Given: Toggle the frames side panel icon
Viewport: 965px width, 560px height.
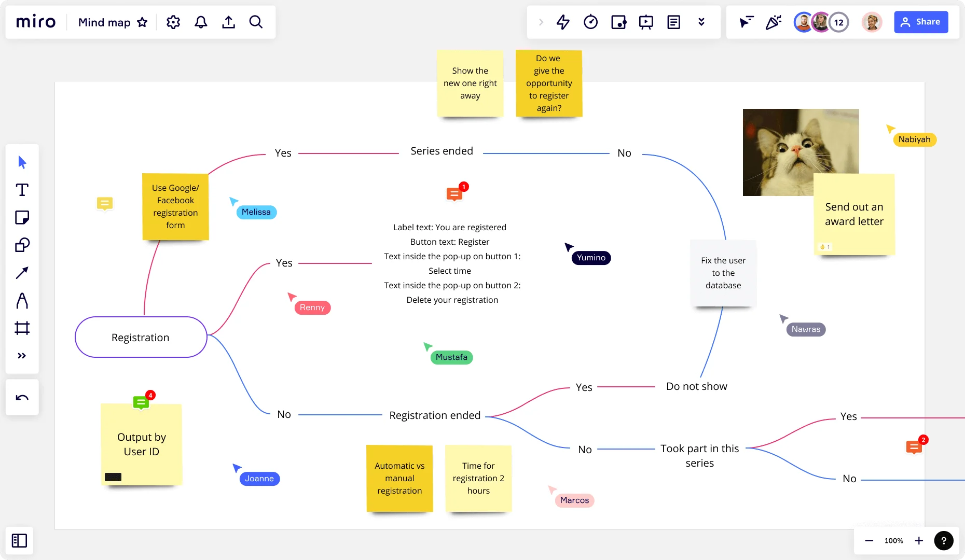Looking at the screenshot, I should tap(19, 541).
